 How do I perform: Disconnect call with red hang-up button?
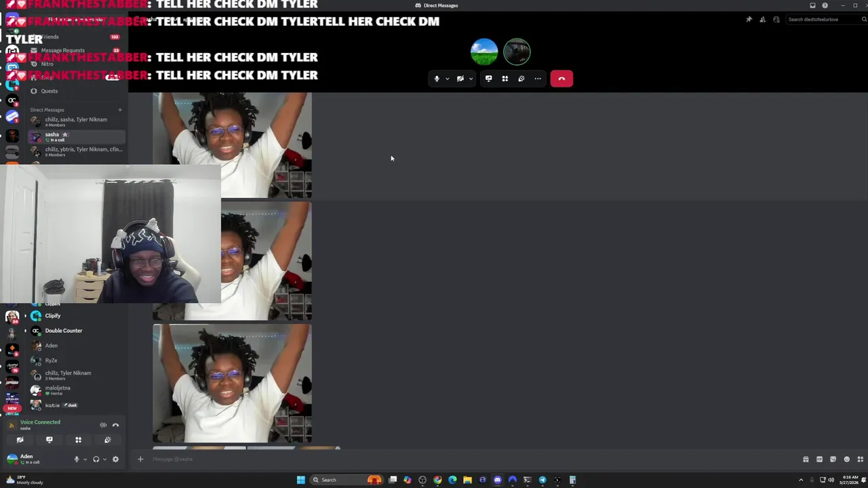point(561,79)
